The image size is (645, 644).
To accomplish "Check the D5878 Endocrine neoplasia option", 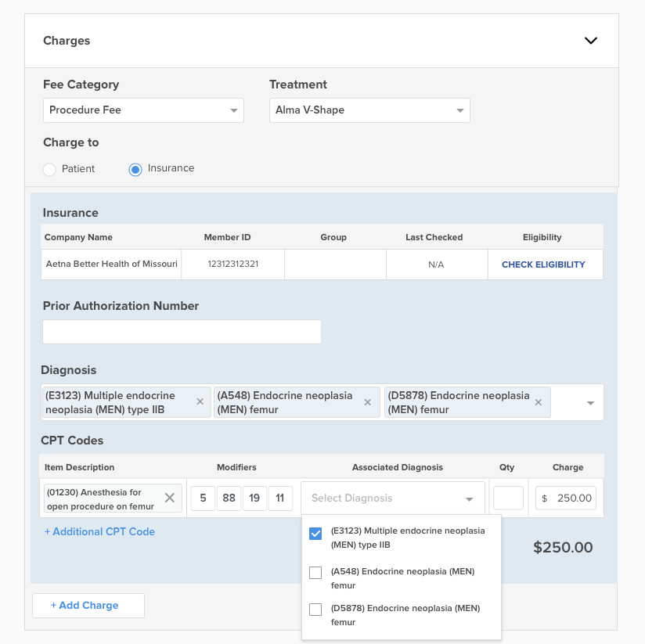I will coord(315,610).
